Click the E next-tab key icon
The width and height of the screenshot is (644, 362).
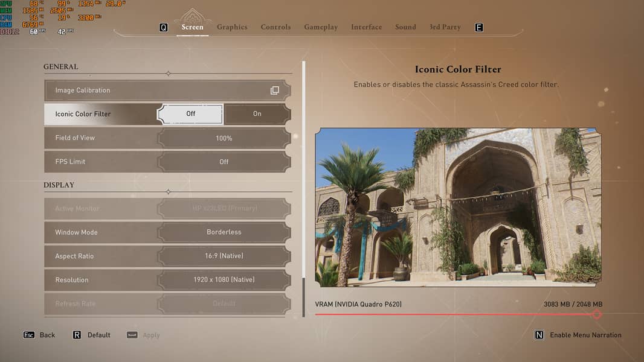[x=479, y=28]
